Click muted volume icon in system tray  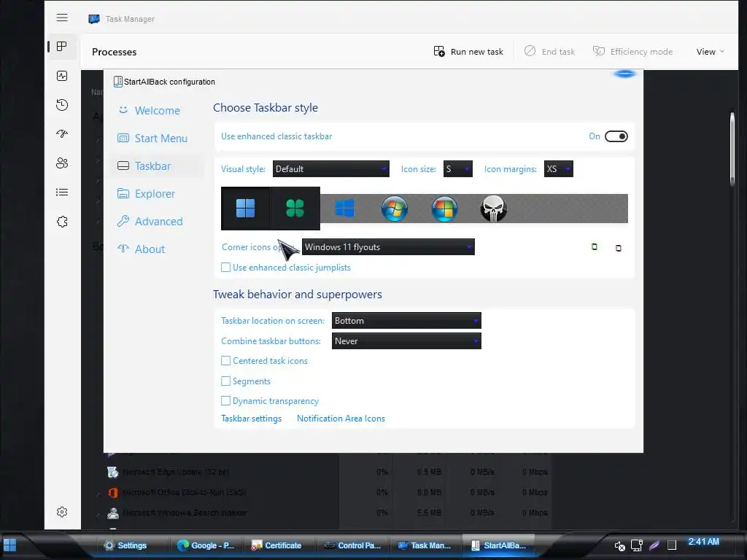tap(619, 545)
